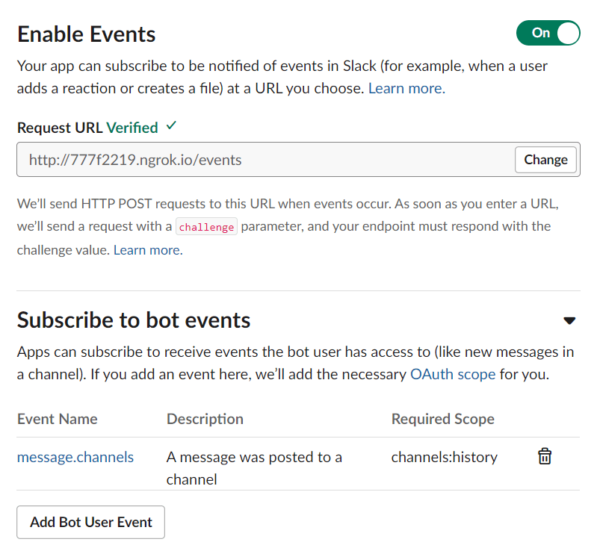Collapse the Subscribe to bot events arrow

coord(569,320)
